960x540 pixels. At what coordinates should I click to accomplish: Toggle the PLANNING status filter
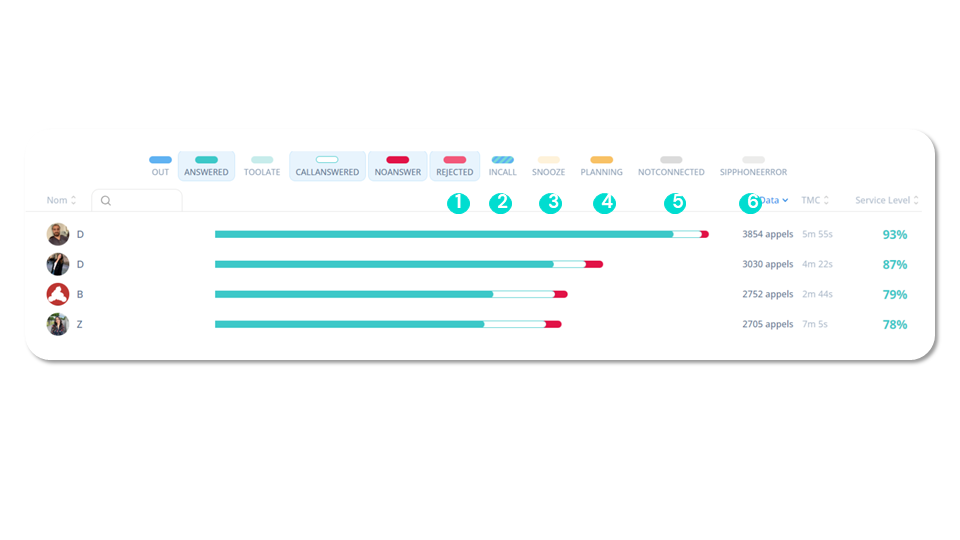coord(602,166)
